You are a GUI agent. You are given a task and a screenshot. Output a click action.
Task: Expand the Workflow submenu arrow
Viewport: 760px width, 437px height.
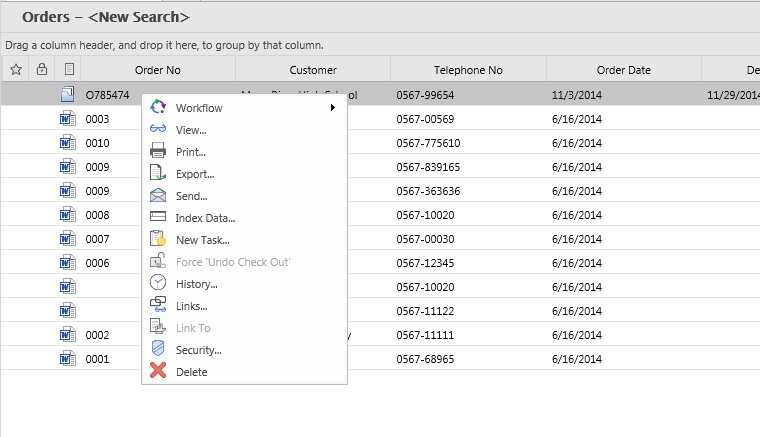click(x=332, y=108)
